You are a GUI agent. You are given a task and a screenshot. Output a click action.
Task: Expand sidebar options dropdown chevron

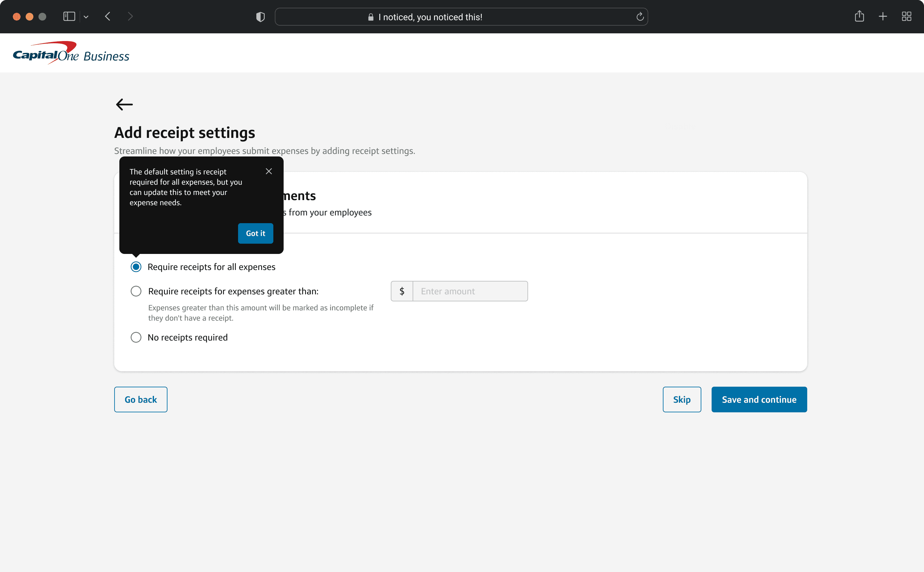tap(86, 17)
